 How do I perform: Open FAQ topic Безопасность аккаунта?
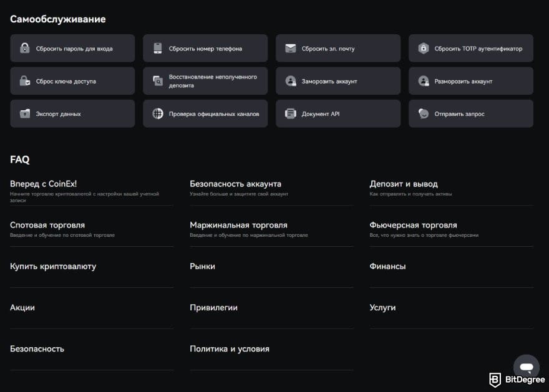pyautogui.click(x=235, y=184)
